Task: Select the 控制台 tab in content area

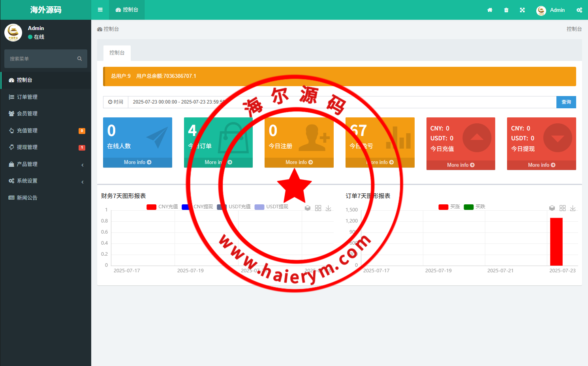Action: (117, 53)
